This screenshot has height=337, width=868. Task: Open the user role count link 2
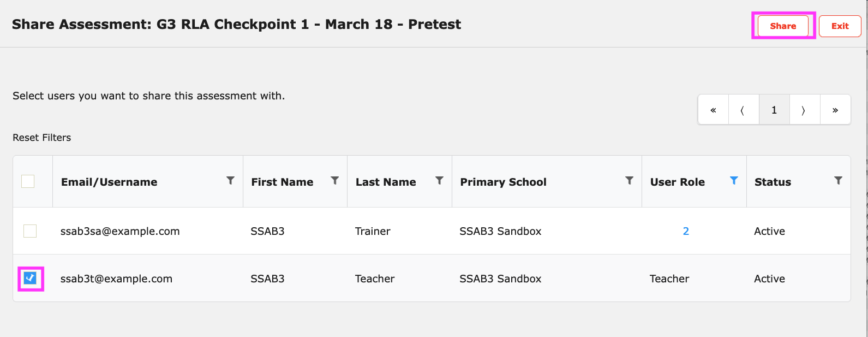pyautogui.click(x=686, y=231)
